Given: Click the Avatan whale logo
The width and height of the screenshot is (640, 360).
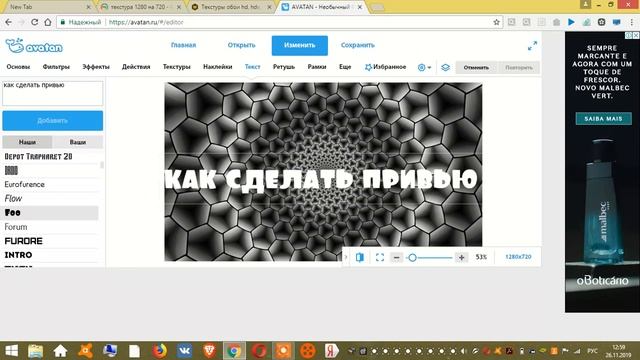Looking at the screenshot, I should 34,46.
